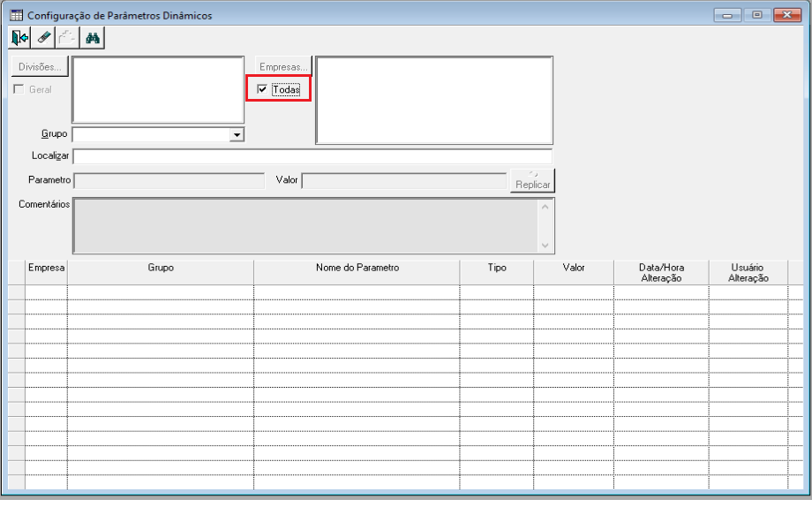Close the Configuração de Parâmetros Dinâmicos window
Viewport: 812px width, 507px height.
pos(787,15)
